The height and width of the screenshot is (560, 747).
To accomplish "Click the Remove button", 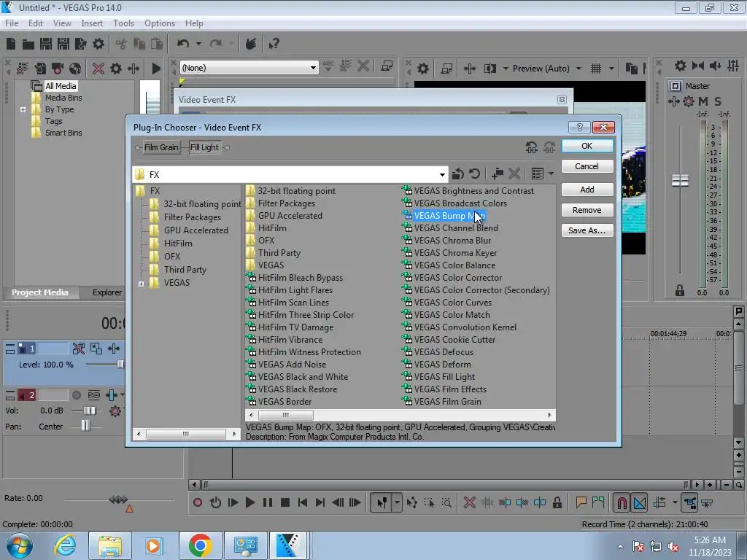I will (x=587, y=210).
